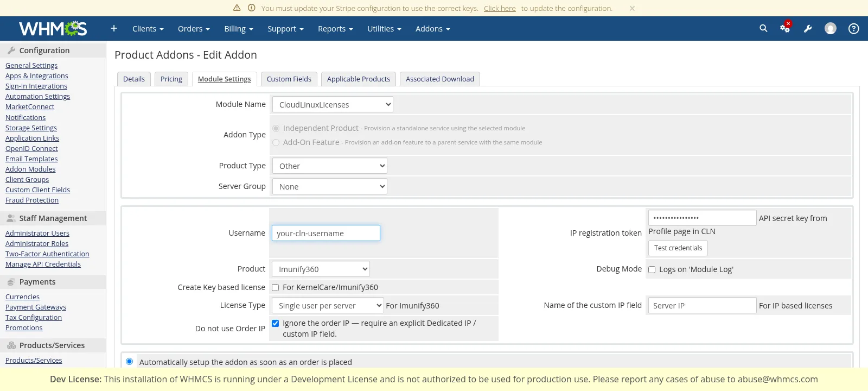The width and height of the screenshot is (868, 391).
Task: Open Currencies link
Action: (22, 297)
